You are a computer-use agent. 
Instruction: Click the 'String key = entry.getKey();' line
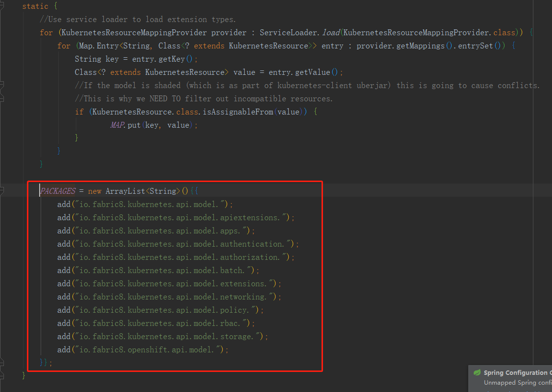[136, 59]
